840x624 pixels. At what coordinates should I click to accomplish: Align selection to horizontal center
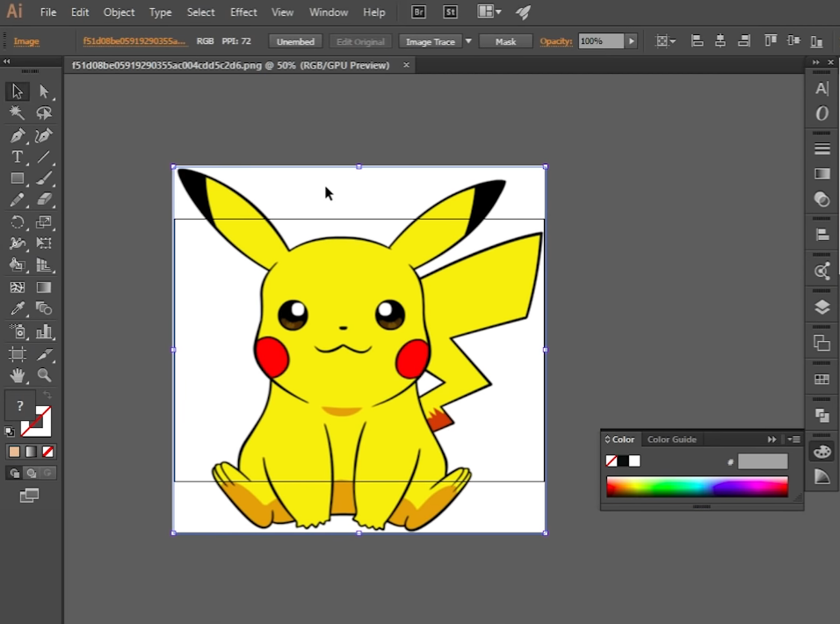[x=721, y=40]
